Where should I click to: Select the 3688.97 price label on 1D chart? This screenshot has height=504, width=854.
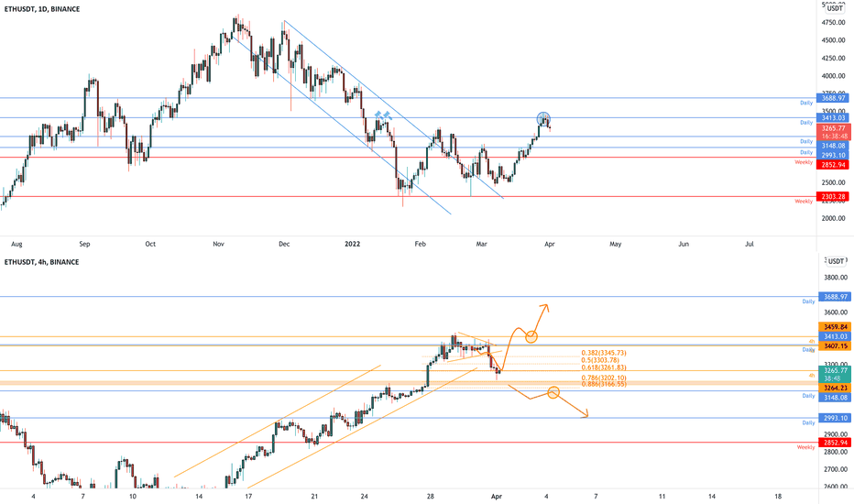832,98
